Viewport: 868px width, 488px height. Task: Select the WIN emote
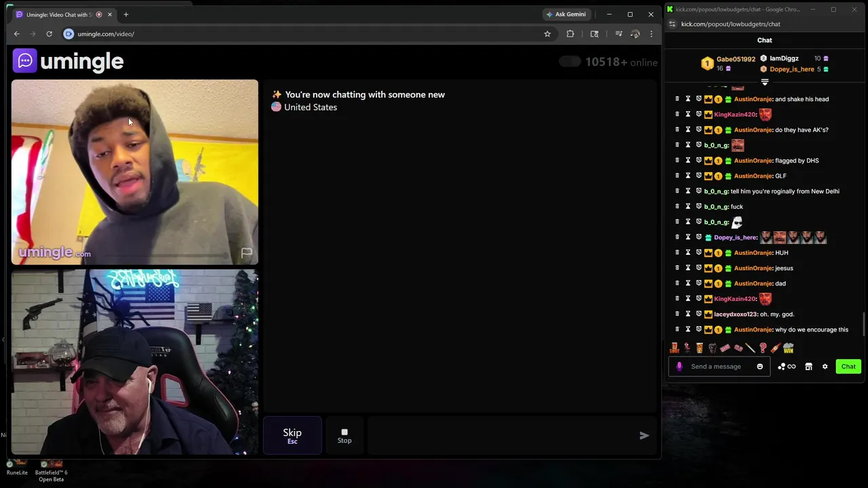tap(788, 348)
